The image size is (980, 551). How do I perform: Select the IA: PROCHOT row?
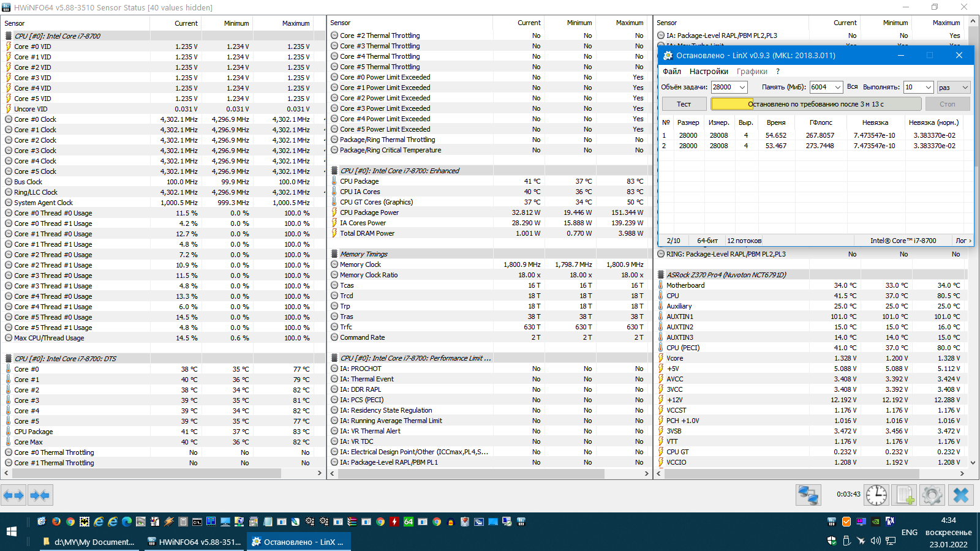[489, 369]
